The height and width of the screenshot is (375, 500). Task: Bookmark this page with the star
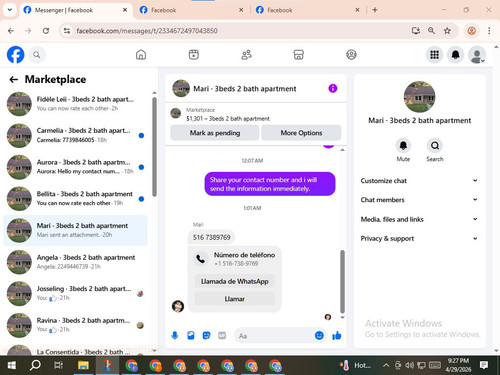pos(447,31)
